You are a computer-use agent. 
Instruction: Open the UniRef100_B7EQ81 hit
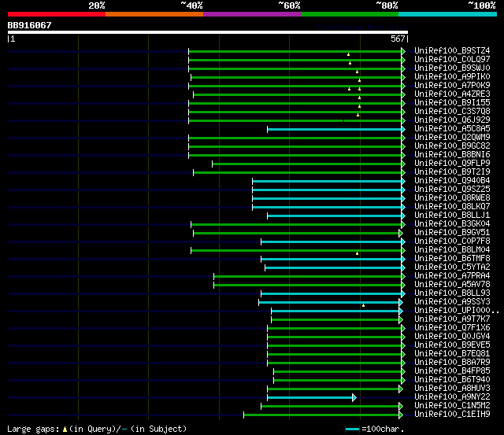pyautogui.click(x=452, y=354)
